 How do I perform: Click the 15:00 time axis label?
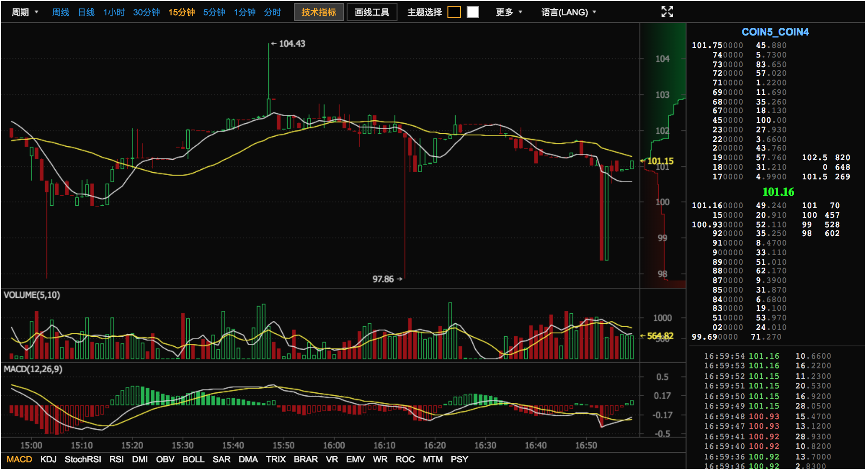pos(31,446)
